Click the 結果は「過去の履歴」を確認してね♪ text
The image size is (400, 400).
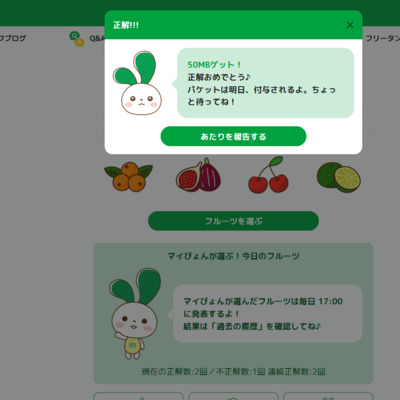pyautogui.click(x=252, y=326)
